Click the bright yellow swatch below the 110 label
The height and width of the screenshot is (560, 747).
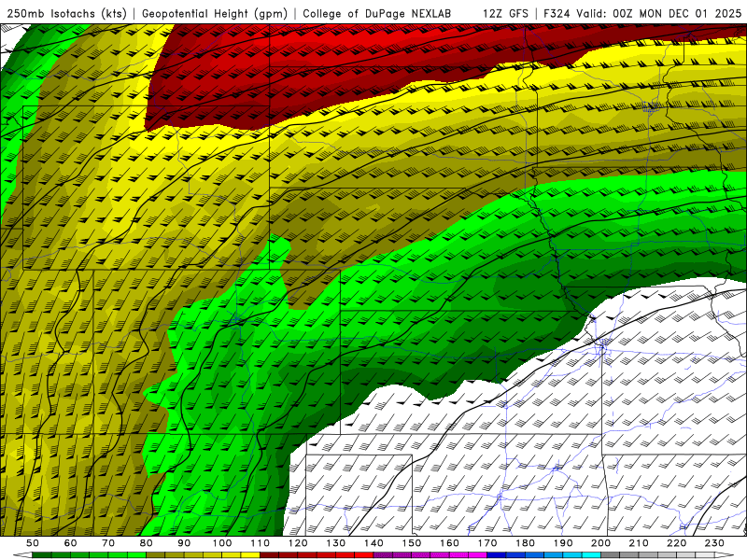tap(250, 554)
